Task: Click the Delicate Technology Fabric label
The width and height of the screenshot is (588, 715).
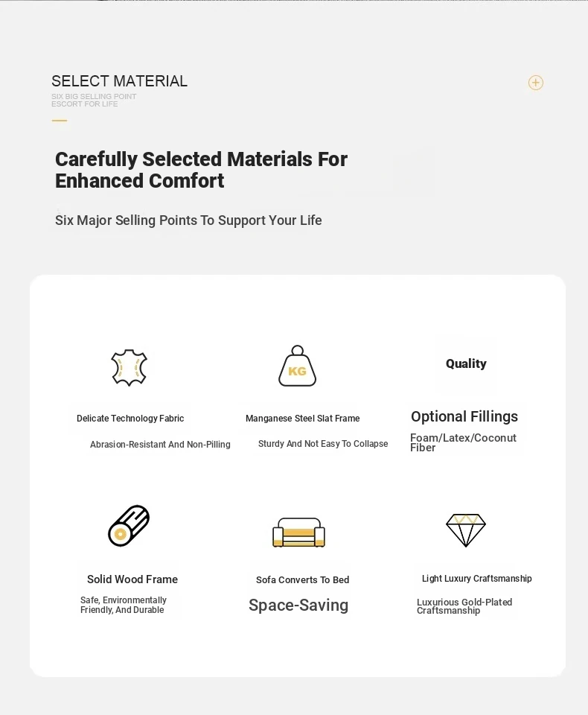Action: coord(130,418)
